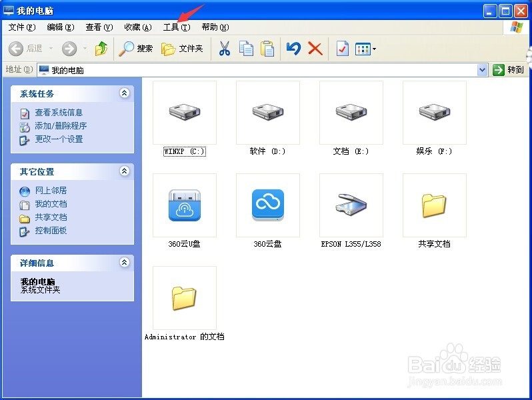Click the Forward arrow button
Screen dimensions: 532x400
pos(69,49)
